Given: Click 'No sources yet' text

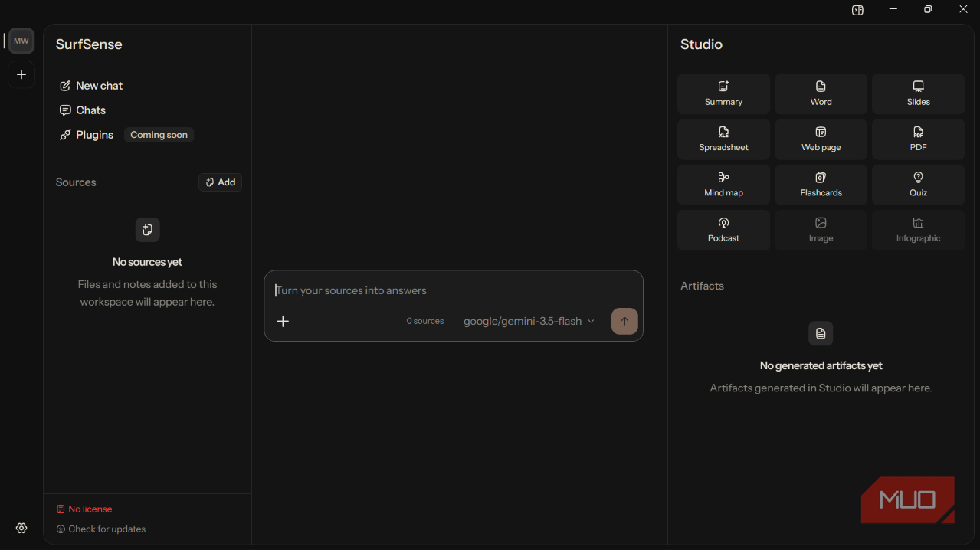Looking at the screenshot, I should pyautogui.click(x=147, y=262).
